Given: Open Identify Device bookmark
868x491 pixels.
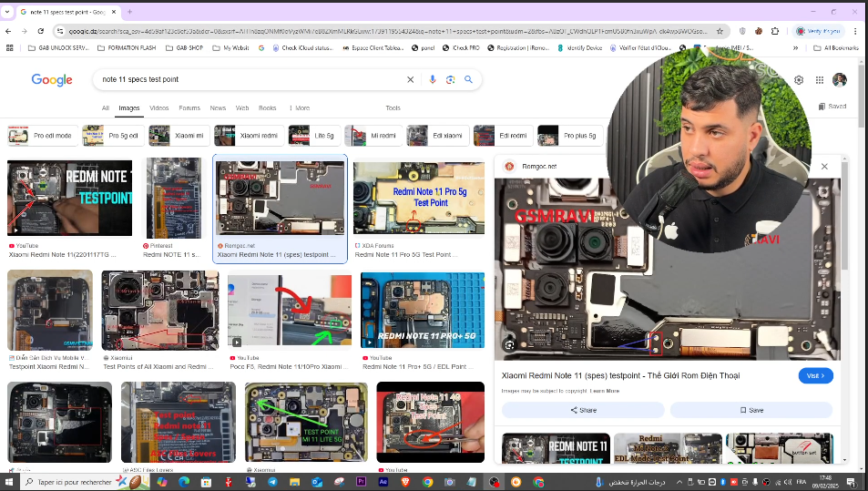Looking at the screenshot, I should 579,48.
